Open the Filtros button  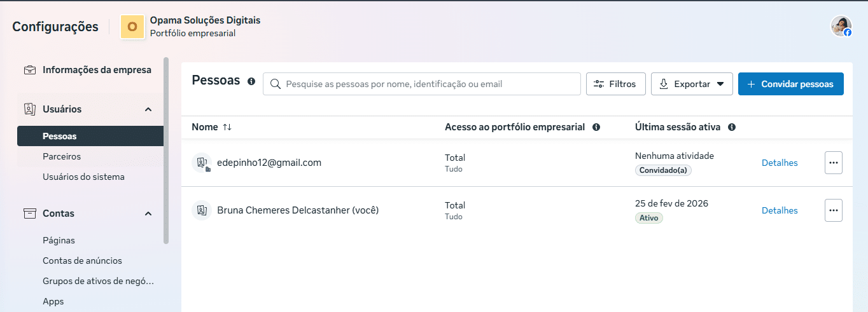click(615, 84)
